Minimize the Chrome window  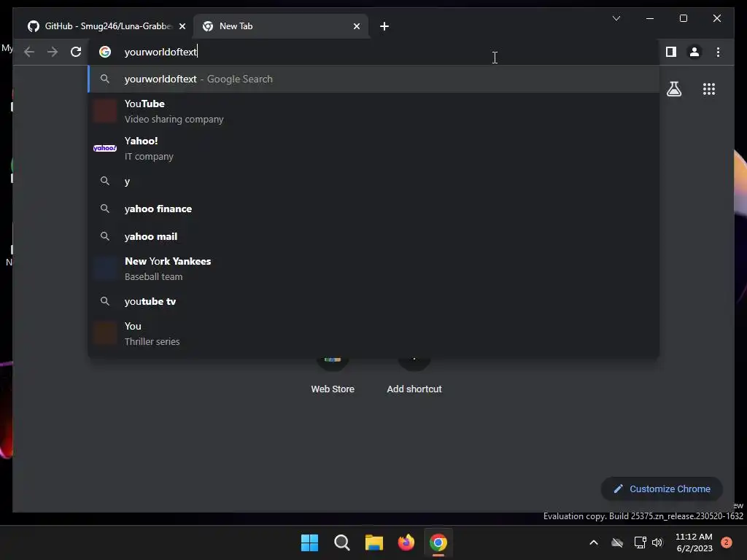tap(650, 18)
